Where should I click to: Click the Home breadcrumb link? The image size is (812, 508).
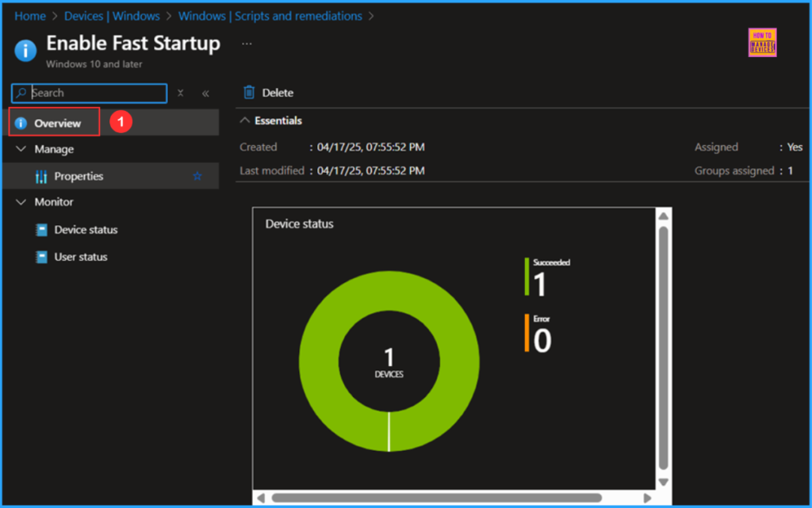[x=30, y=16]
